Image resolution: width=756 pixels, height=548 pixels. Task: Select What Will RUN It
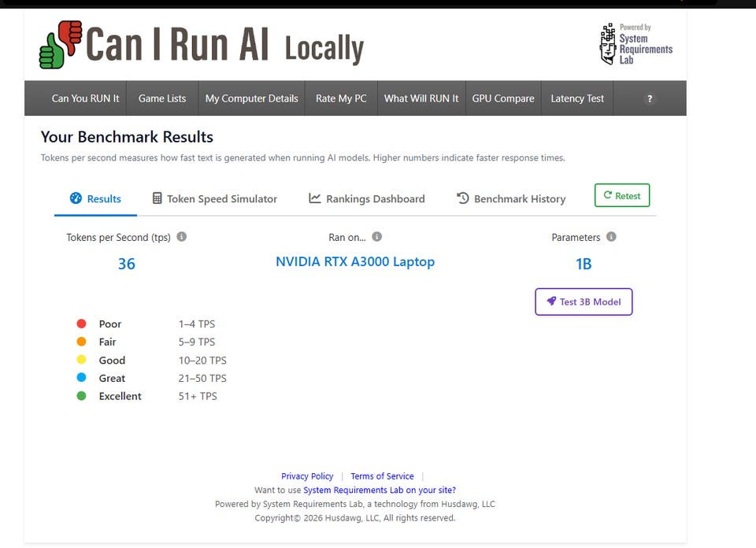421,98
